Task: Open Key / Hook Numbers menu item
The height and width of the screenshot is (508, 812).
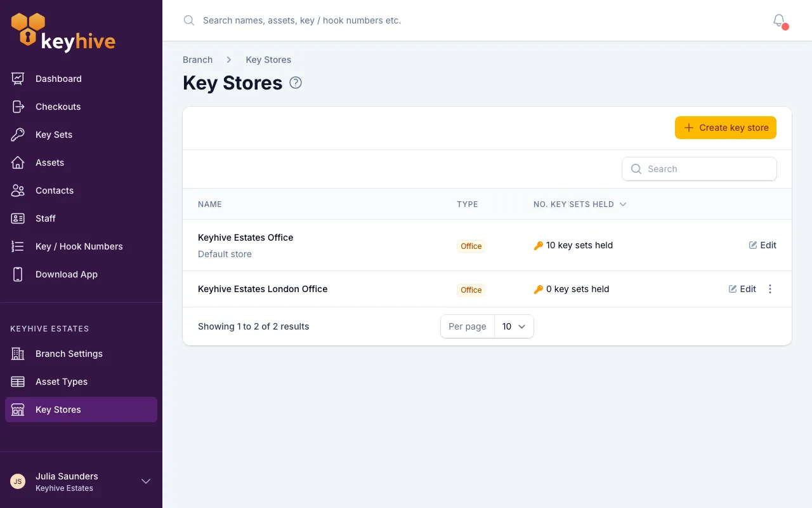Action: point(81,246)
